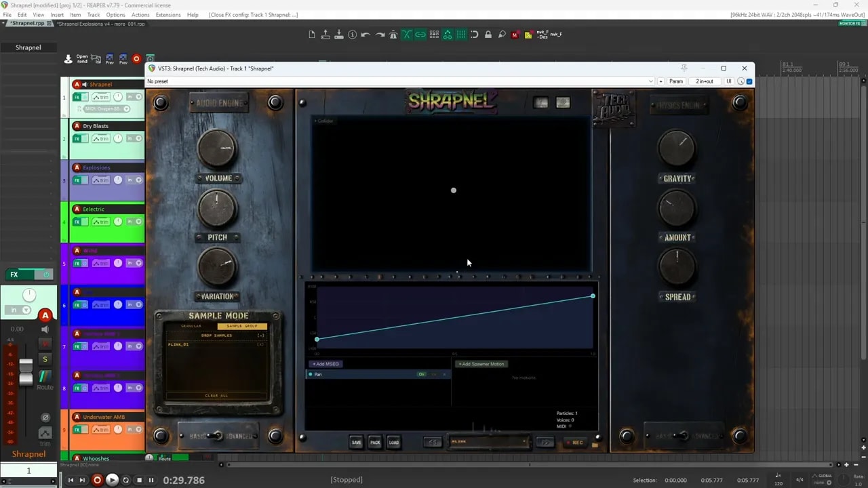Viewport: 868px width, 488px height.
Task: Click the Save project download-arrow icon
Action: [339, 35]
